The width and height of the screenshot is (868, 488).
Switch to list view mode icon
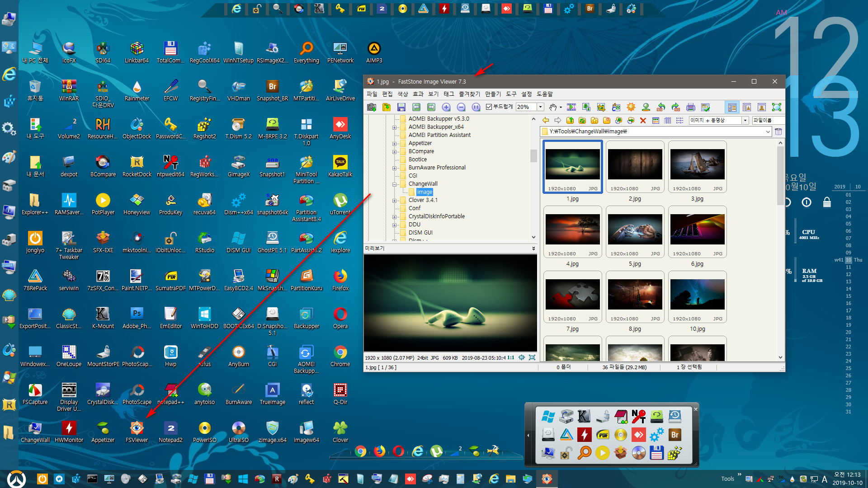(679, 120)
